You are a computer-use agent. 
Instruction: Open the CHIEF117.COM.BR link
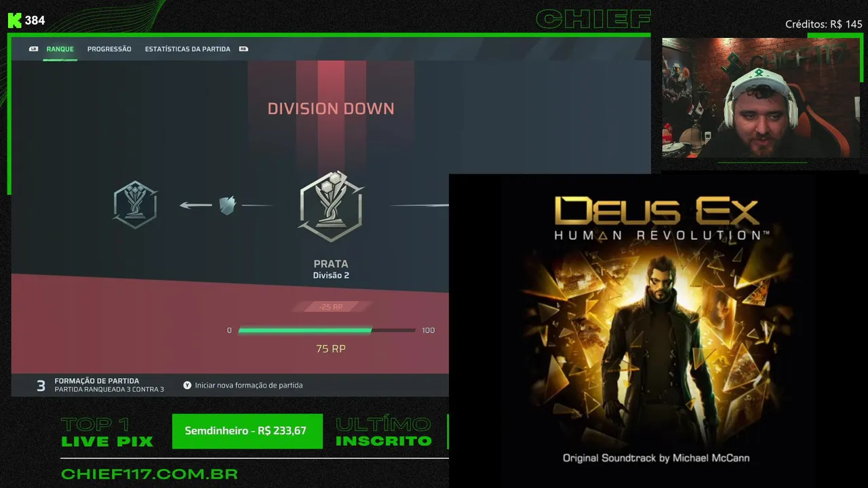pos(149,474)
